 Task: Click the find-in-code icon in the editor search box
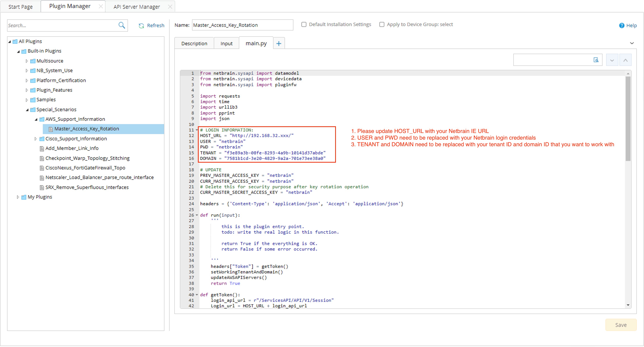pos(596,60)
